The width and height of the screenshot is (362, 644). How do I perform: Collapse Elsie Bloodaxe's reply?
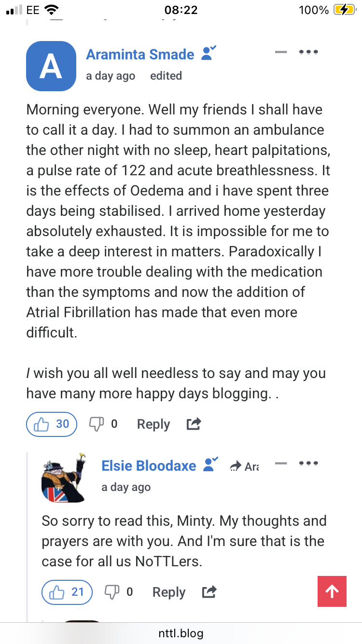280,463
